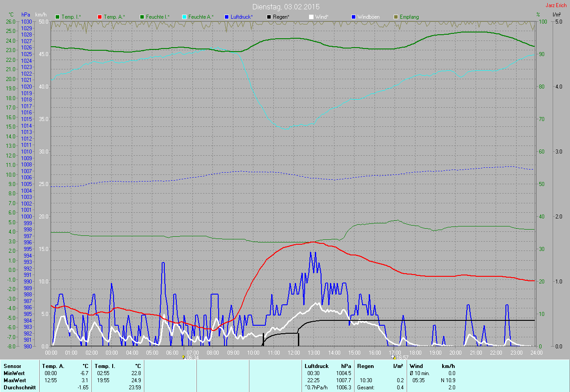Click the blue Luftdruck legend square
This screenshot has width=570, height=392.
227,17
